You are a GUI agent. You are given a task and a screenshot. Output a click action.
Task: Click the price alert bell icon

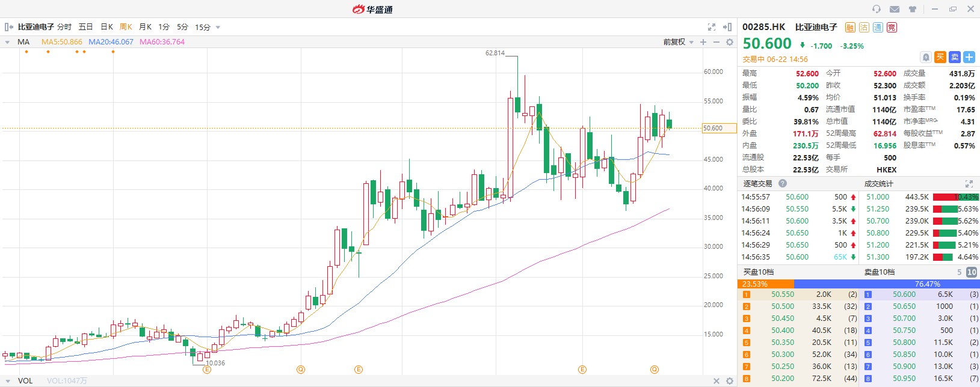pyautogui.click(x=926, y=57)
